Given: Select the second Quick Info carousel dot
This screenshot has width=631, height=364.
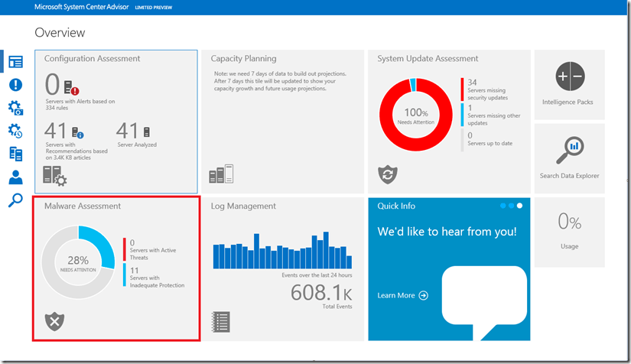Looking at the screenshot, I should (x=511, y=206).
